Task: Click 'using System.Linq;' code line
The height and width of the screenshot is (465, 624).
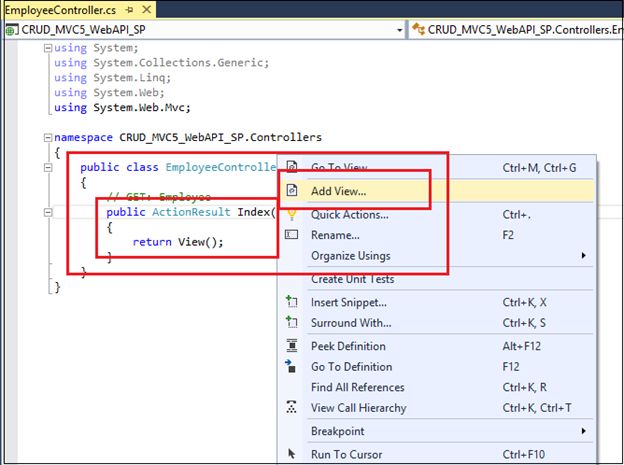Action: coord(113,78)
